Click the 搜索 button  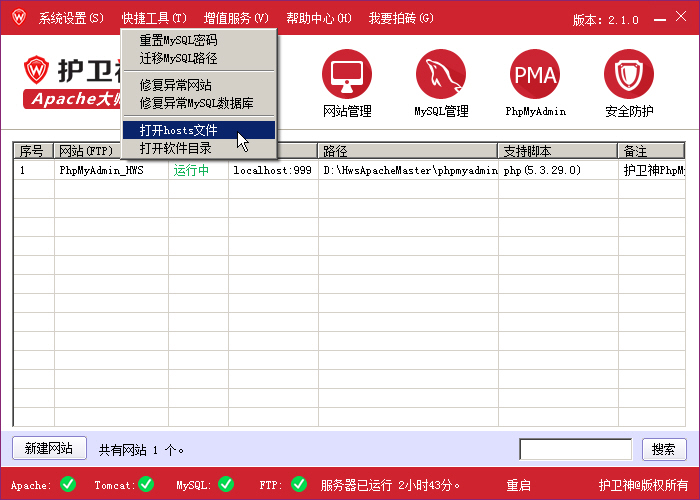pos(664,449)
